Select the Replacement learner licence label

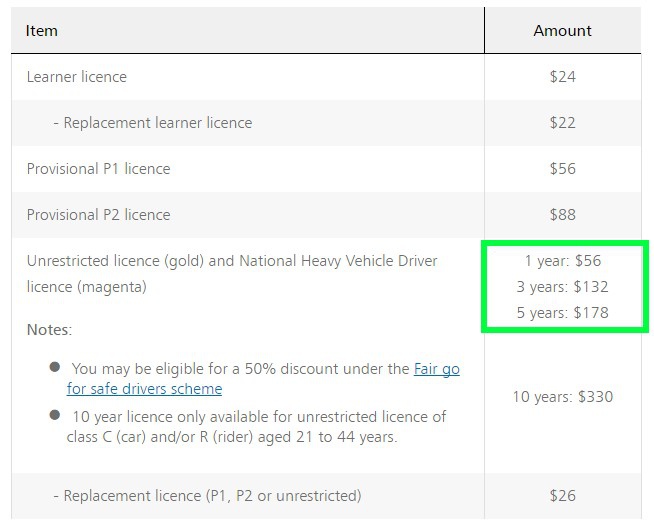pyautogui.click(x=152, y=123)
